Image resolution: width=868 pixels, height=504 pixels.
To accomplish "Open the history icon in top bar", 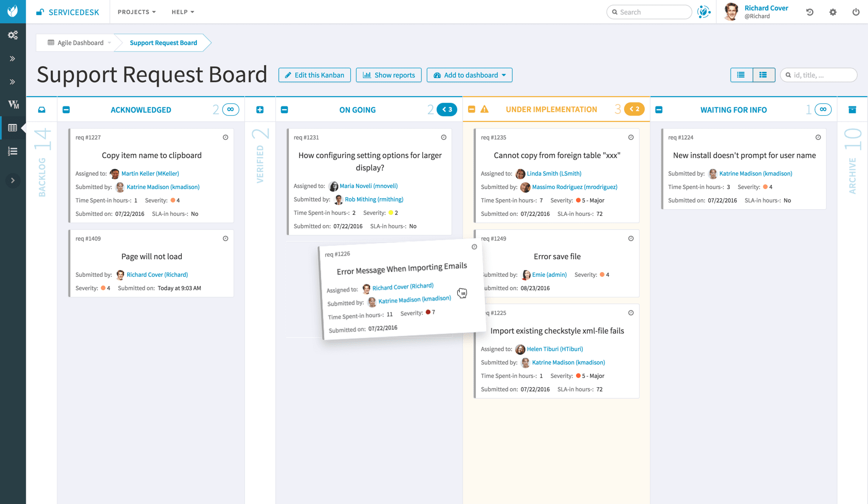I will click(810, 12).
